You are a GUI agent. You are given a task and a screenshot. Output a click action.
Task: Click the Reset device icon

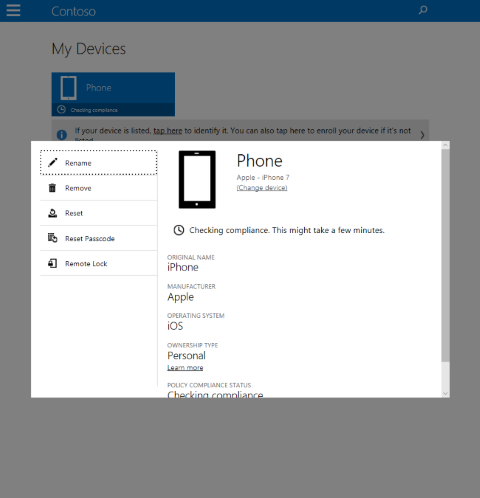click(53, 213)
